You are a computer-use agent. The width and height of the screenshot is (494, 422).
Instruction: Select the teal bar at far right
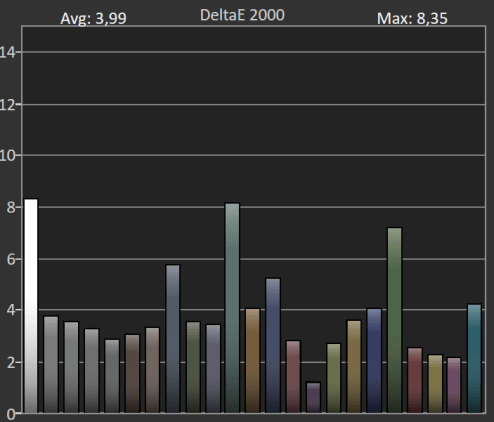point(474,359)
